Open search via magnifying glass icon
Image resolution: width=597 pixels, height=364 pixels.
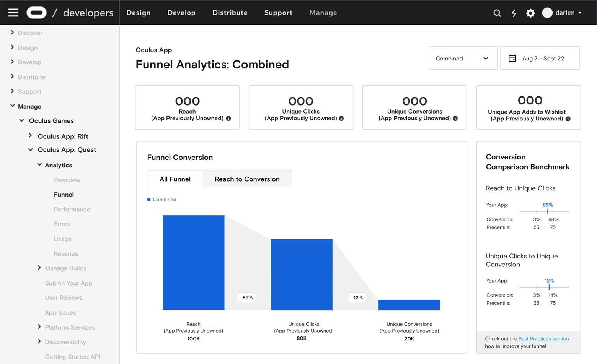(497, 13)
